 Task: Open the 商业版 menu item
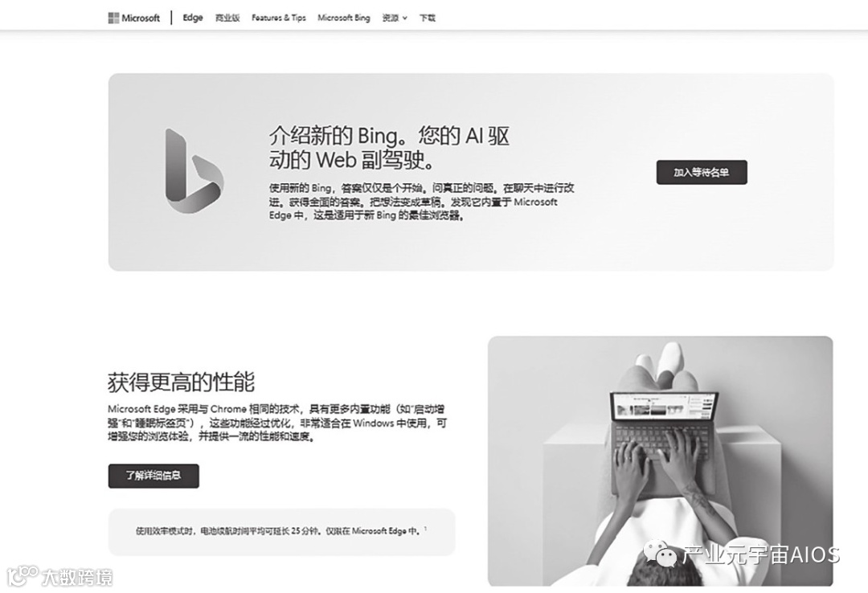coord(227,18)
